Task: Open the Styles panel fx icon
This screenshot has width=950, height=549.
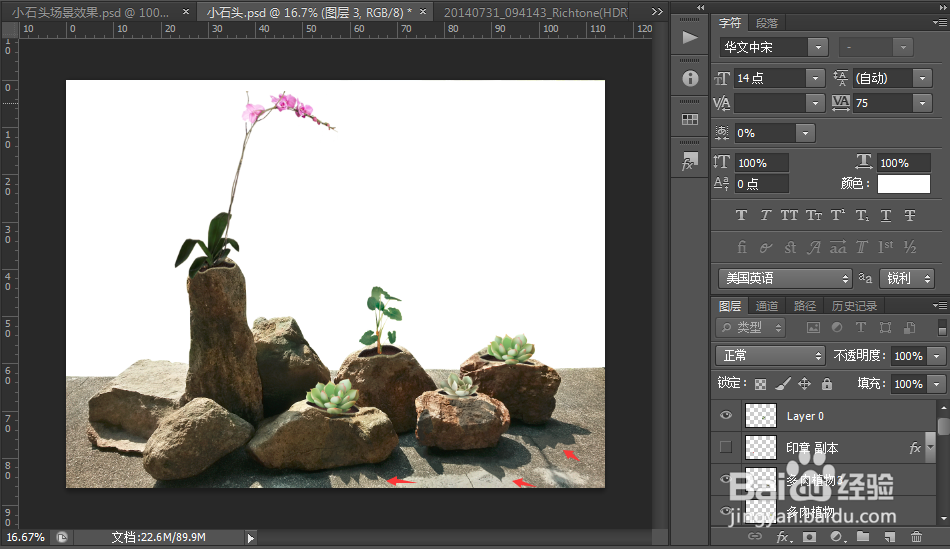Action: 689,161
